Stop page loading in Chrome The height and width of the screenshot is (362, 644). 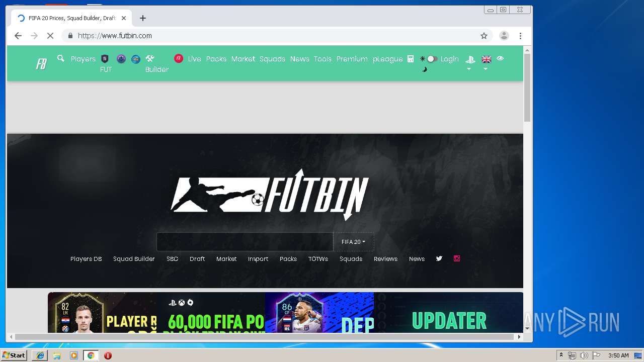pyautogui.click(x=50, y=36)
